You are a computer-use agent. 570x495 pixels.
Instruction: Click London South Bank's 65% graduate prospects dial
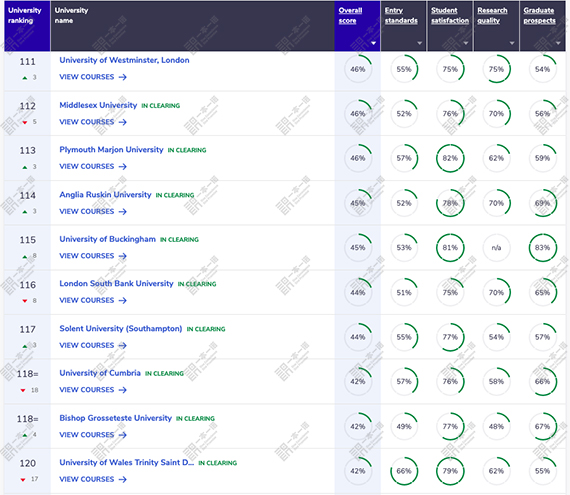coord(542,293)
